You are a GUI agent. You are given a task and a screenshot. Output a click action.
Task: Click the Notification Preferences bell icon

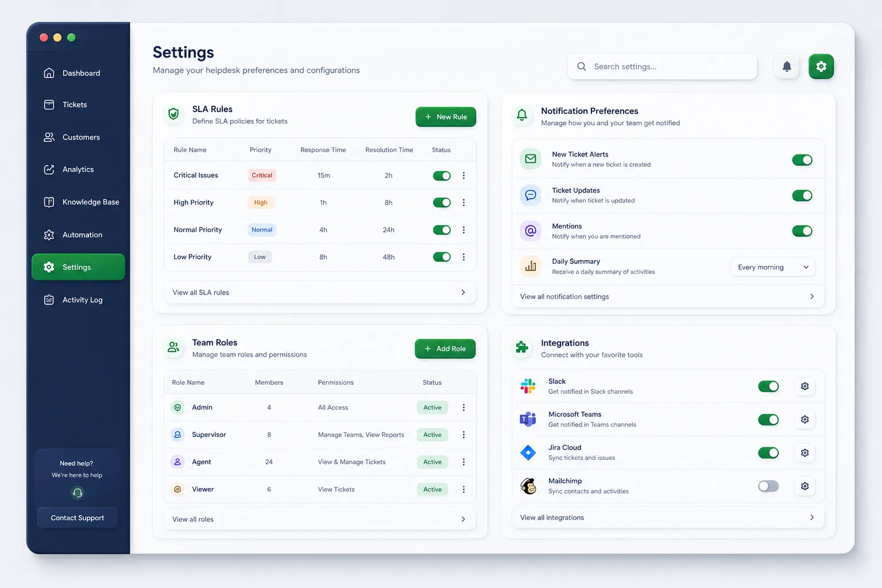point(521,115)
